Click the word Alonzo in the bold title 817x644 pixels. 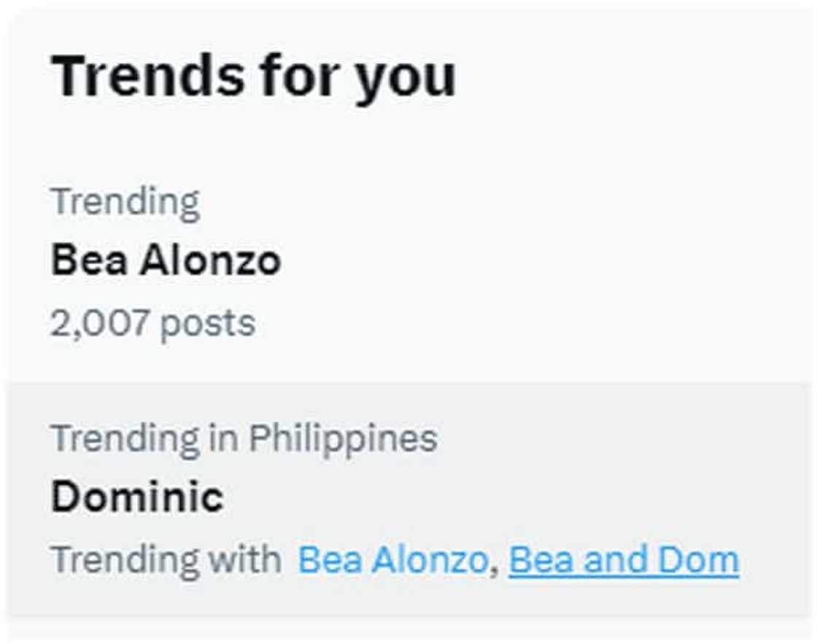(210, 260)
